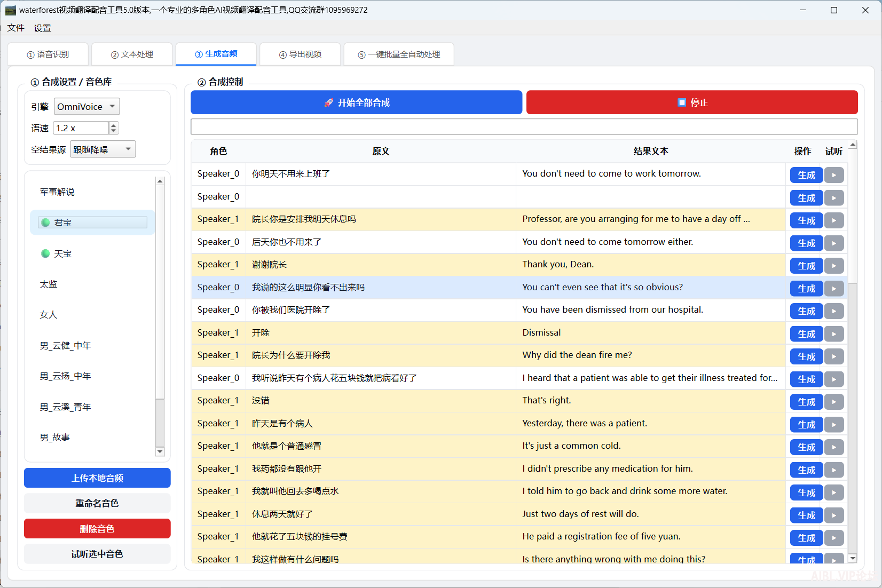Click voice list scroll-down arrow
The width and height of the screenshot is (882, 588).
click(x=160, y=451)
